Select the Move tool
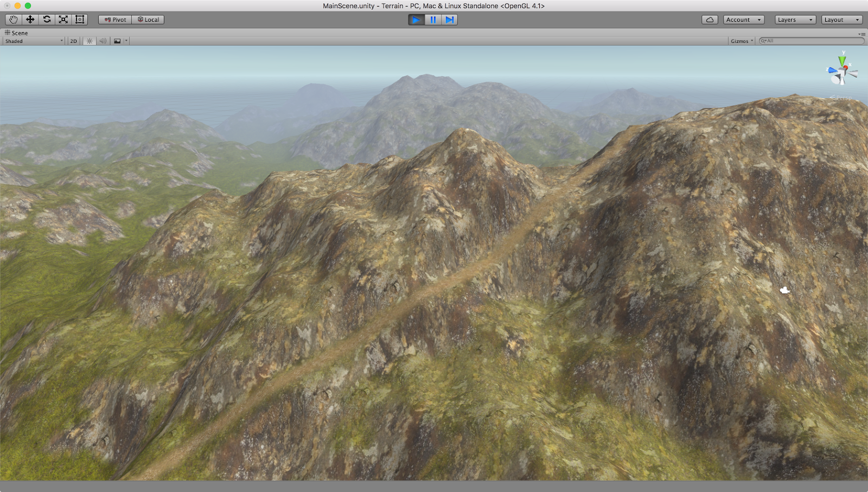 click(x=30, y=20)
